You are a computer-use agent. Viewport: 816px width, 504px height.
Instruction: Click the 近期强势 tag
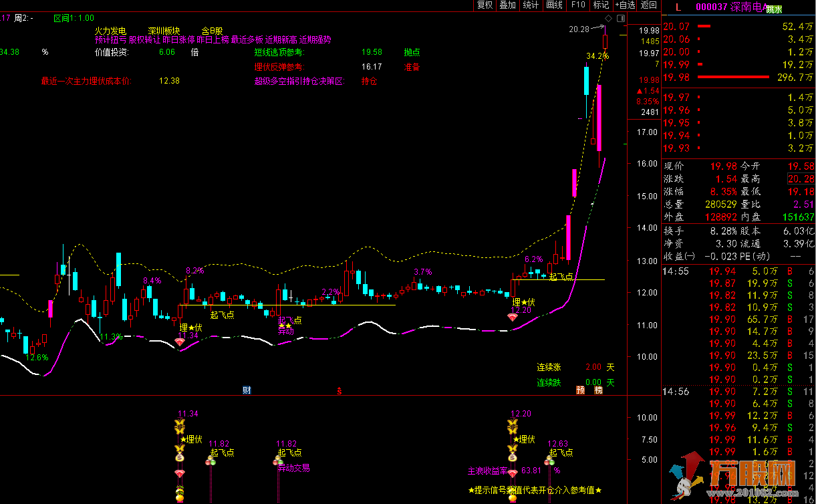point(315,39)
